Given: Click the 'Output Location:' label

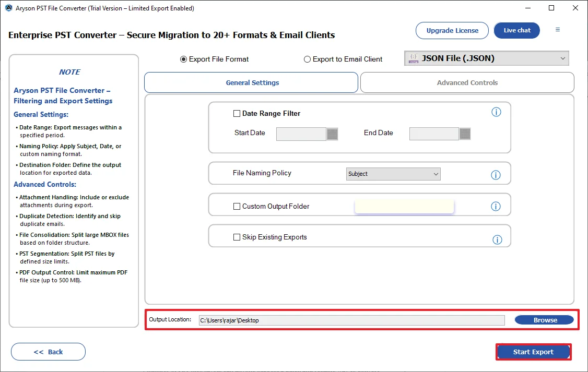Looking at the screenshot, I should coord(170,319).
